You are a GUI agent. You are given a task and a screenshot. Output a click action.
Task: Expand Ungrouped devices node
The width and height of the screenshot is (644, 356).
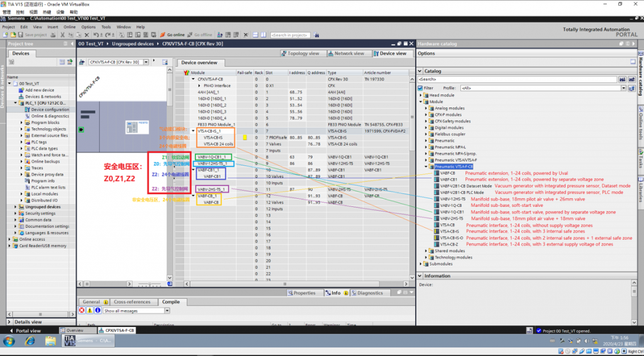16,207
